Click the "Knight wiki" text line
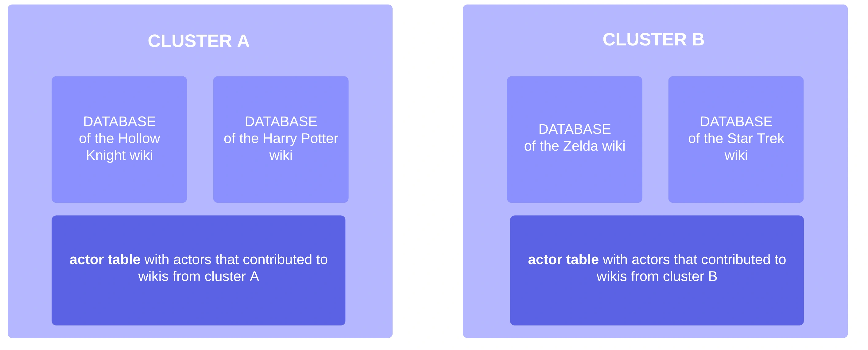This screenshot has height=350, width=868. pyautogui.click(x=119, y=155)
